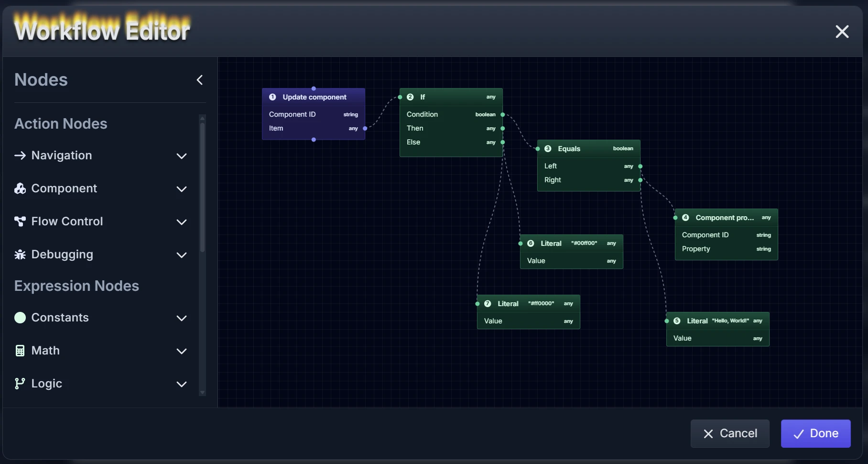Click the Value row of the #ff0000 literal

[529, 321]
